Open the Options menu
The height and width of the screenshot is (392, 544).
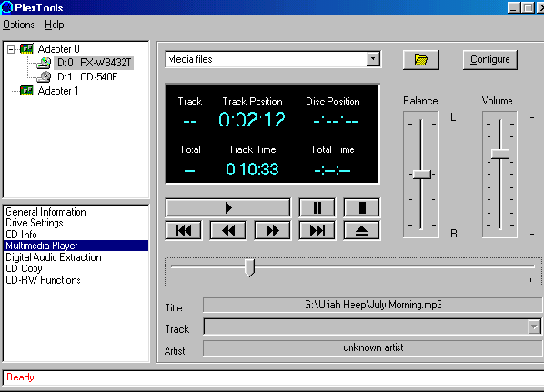coord(19,25)
